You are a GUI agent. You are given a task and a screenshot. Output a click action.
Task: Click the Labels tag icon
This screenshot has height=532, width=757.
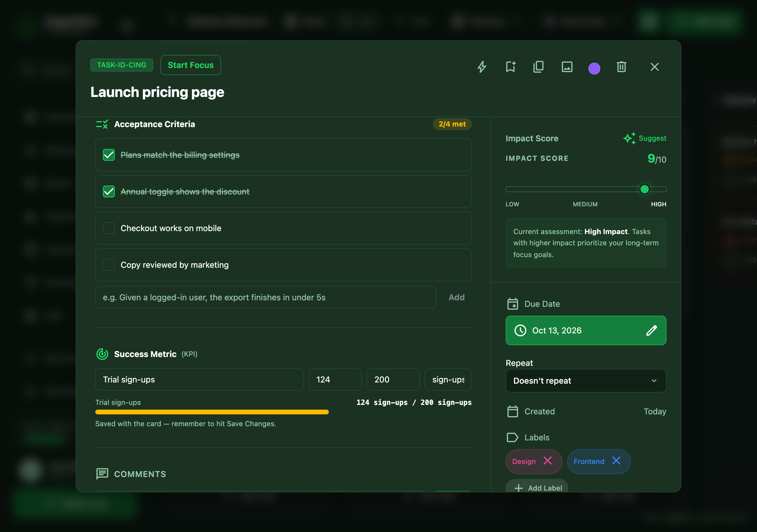point(512,437)
